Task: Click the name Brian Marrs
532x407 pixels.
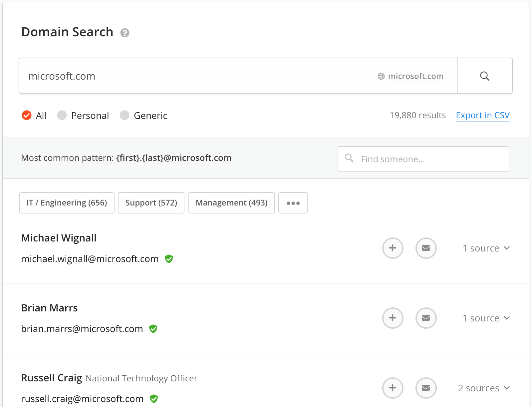Action: 49,308
